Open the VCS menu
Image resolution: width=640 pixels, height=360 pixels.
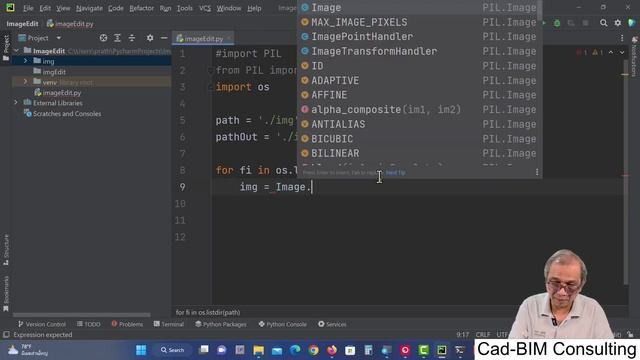coord(205,8)
